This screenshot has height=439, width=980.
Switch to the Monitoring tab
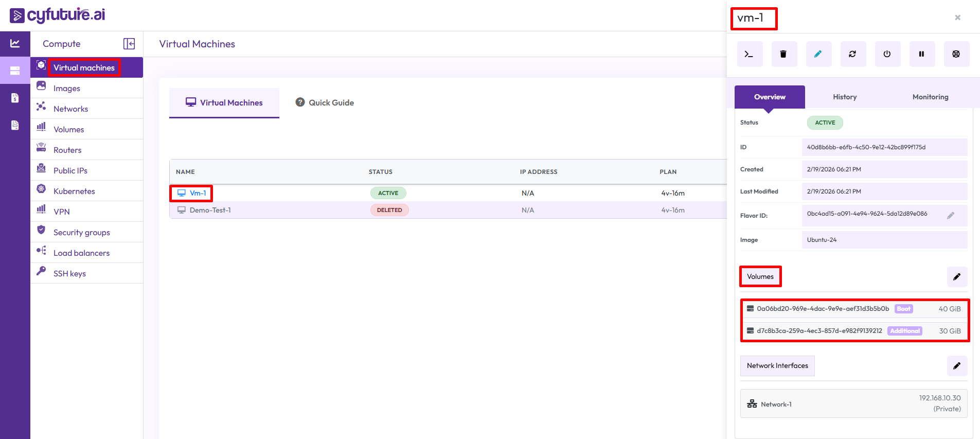click(930, 97)
